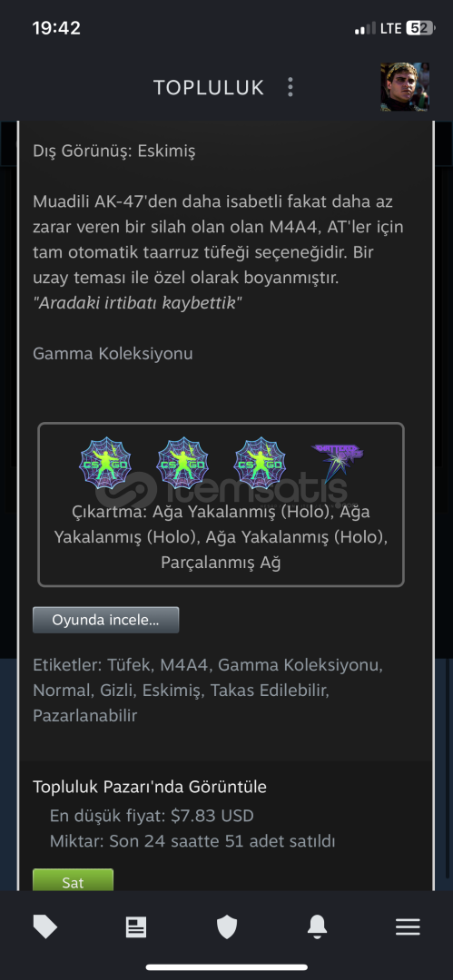This screenshot has height=980, width=453.
Task: Click the Oyunda incele button
Action: pos(105,620)
